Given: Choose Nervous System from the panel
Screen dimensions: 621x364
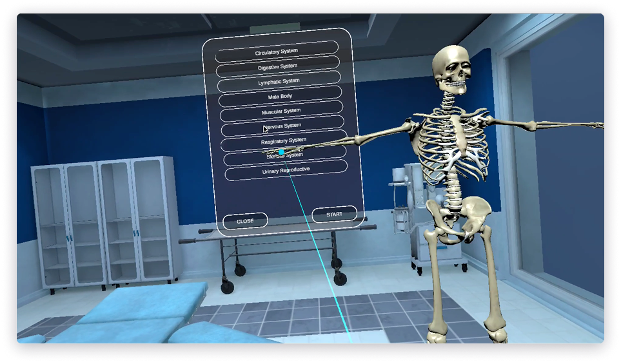Looking at the screenshot, I should [282, 126].
